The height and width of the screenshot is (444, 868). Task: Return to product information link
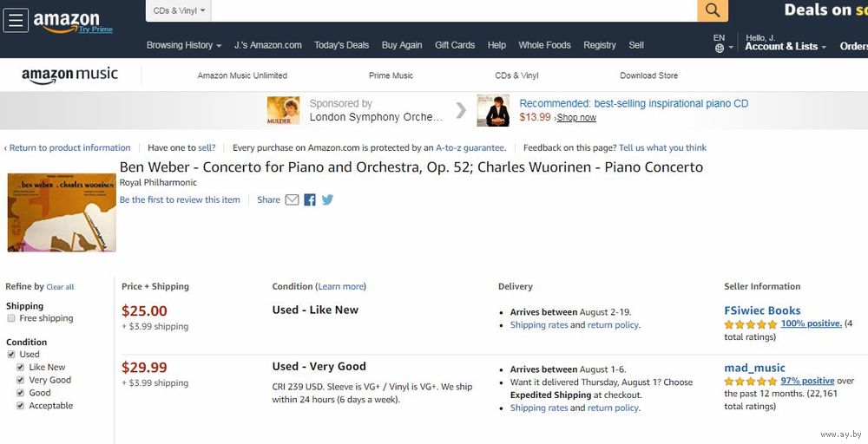point(68,147)
